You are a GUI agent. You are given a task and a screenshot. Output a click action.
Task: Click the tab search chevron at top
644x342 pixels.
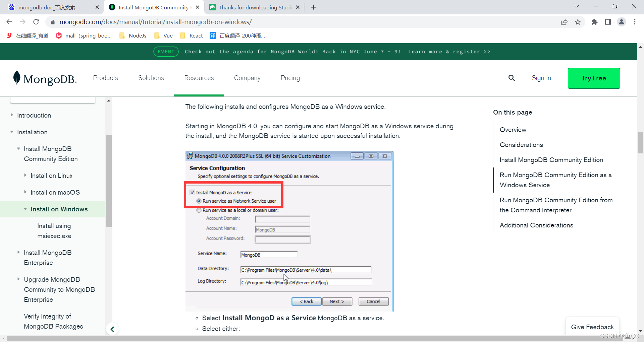tap(577, 6)
